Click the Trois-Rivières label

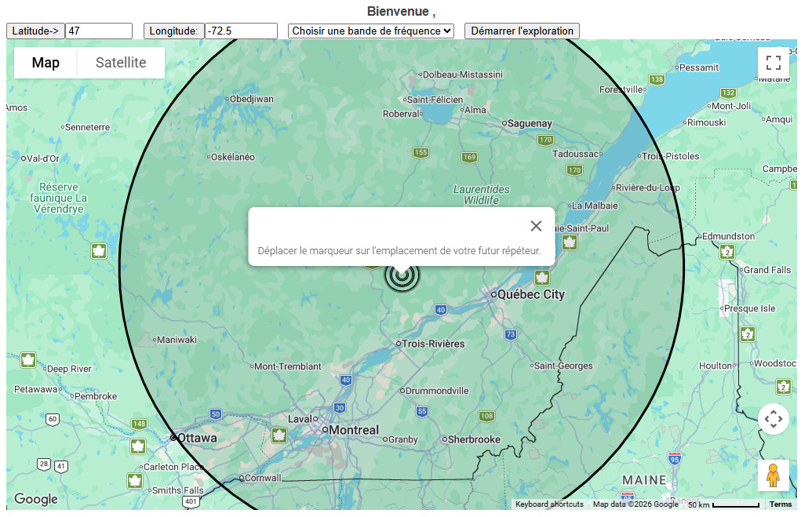coord(433,344)
